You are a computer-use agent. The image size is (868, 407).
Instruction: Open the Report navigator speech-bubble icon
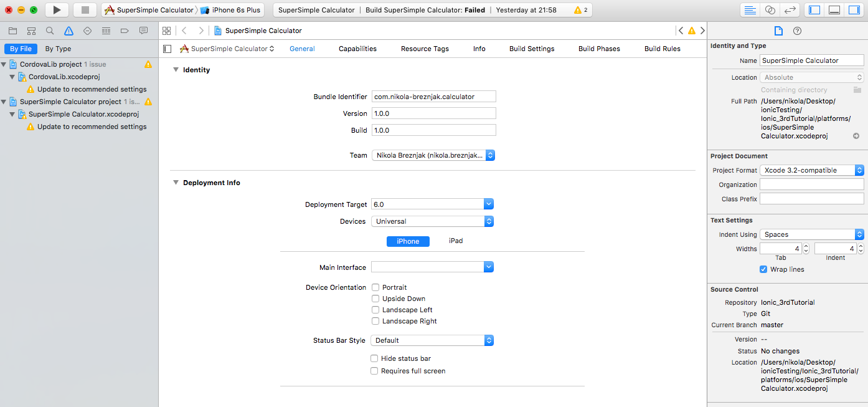point(143,31)
